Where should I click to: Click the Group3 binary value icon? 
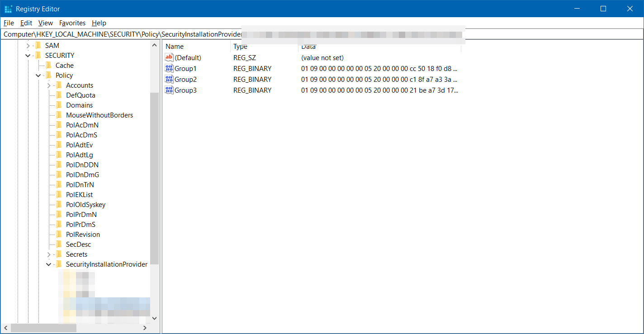pyautogui.click(x=169, y=90)
